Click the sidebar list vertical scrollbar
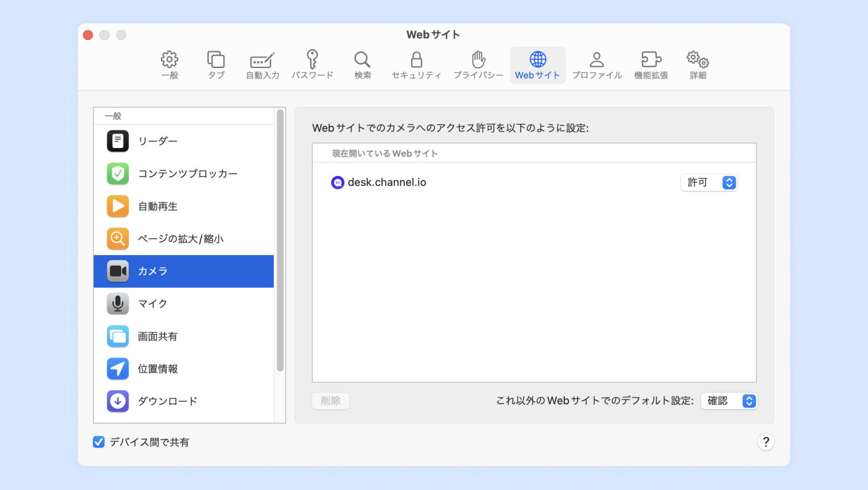This screenshot has height=490, width=868. [280, 239]
